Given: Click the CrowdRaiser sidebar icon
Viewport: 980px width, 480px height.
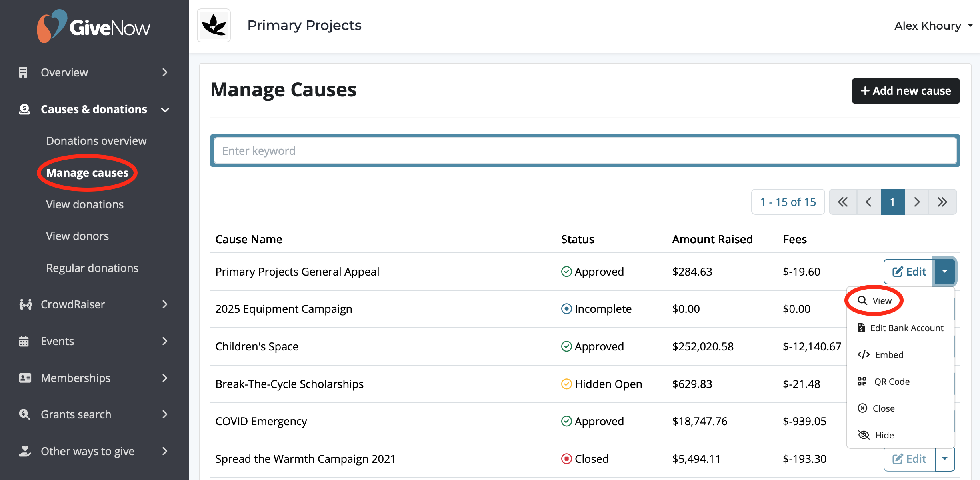Looking at the screenshot, I should (26, 304).
